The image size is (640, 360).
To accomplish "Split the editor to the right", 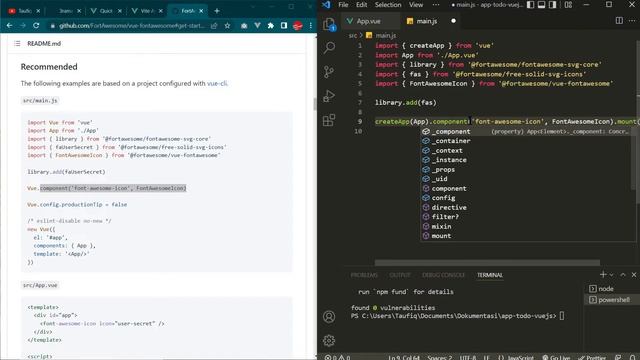I will pos(619,21).
